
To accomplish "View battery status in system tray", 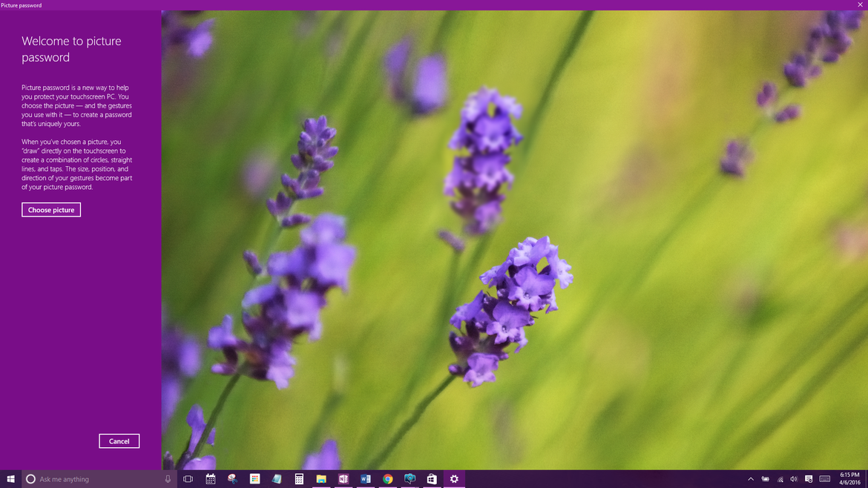I will 765,479.
